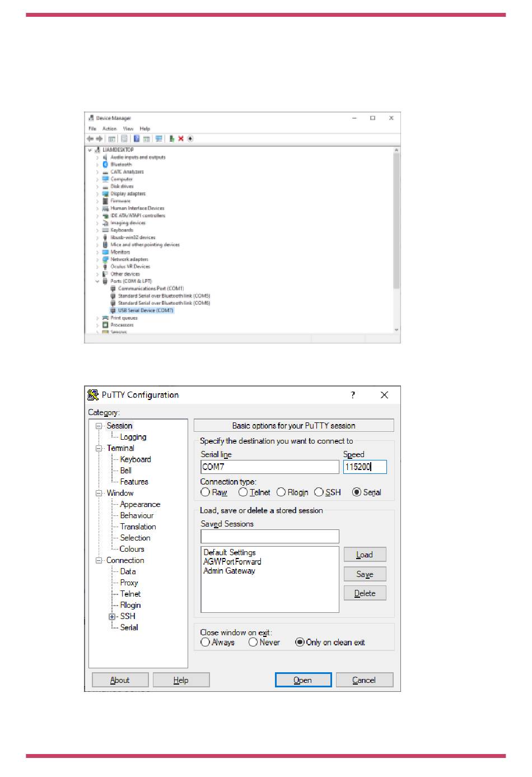Collapse the Window node in PuTTY tree

[x=99, y=494]
